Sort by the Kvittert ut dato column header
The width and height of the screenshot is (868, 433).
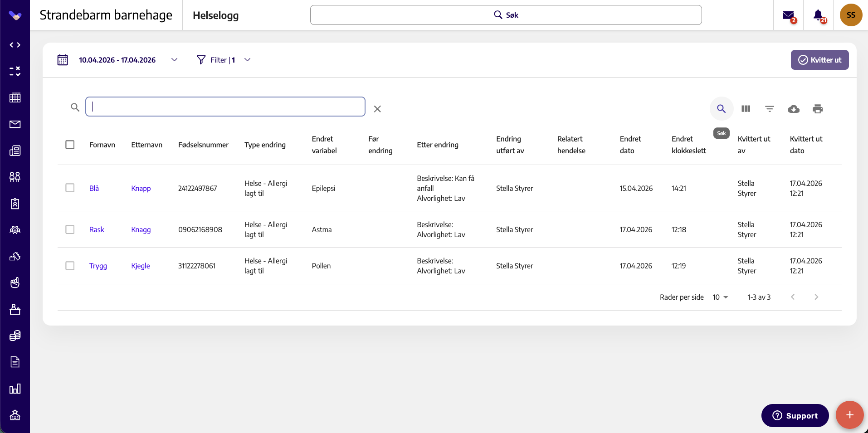[x=806, y=145]
